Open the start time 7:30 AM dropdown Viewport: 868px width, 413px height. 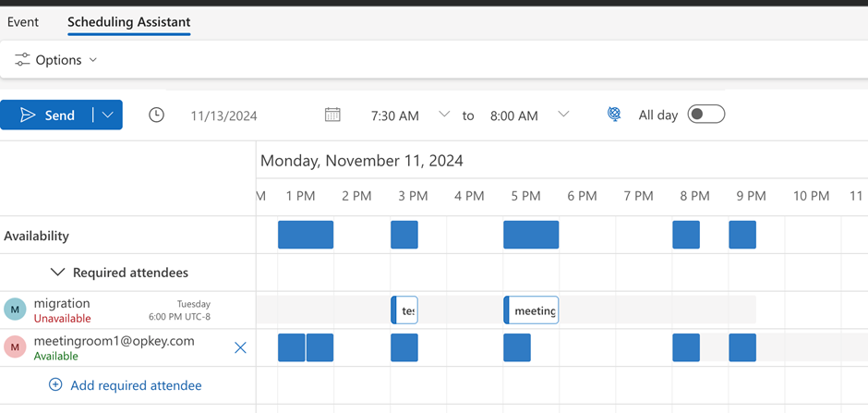(x=444, y=115)
